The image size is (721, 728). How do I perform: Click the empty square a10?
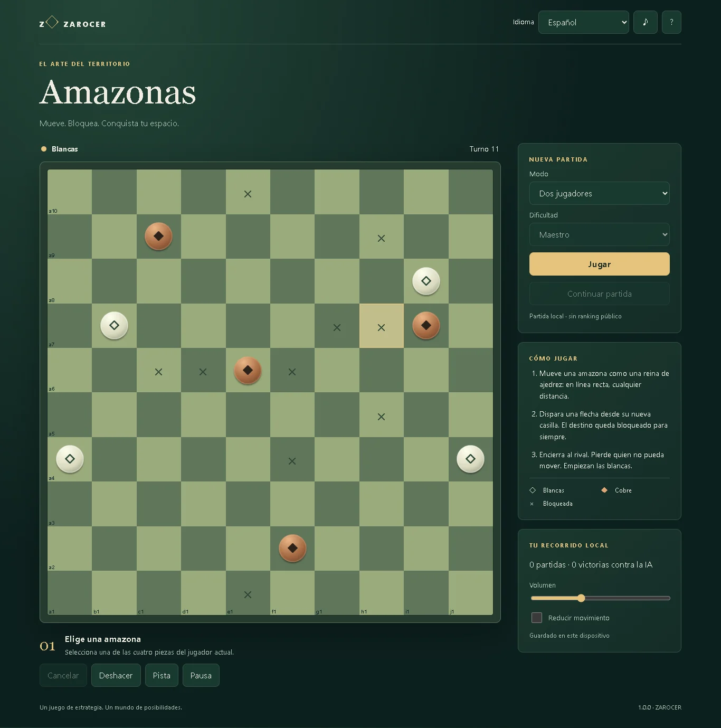(70, 192)
